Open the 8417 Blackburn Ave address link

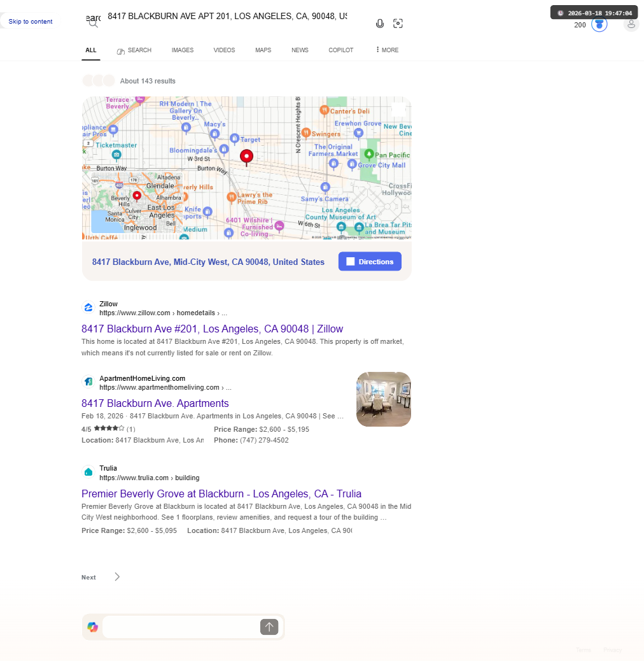tap(208, 262)
